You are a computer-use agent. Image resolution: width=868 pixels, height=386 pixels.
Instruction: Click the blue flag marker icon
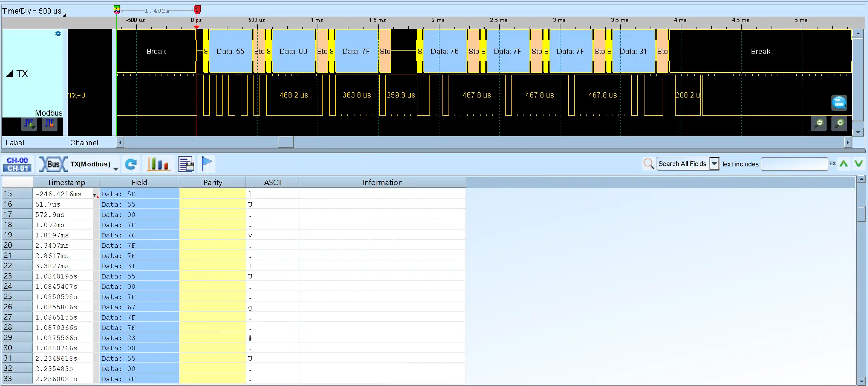(207, 164)
